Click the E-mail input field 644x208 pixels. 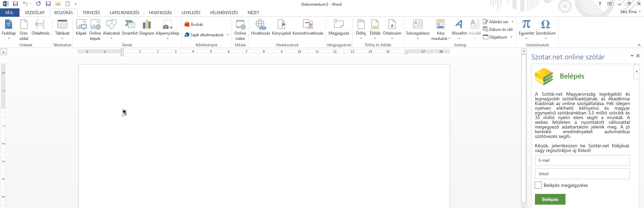pos(582,160)
